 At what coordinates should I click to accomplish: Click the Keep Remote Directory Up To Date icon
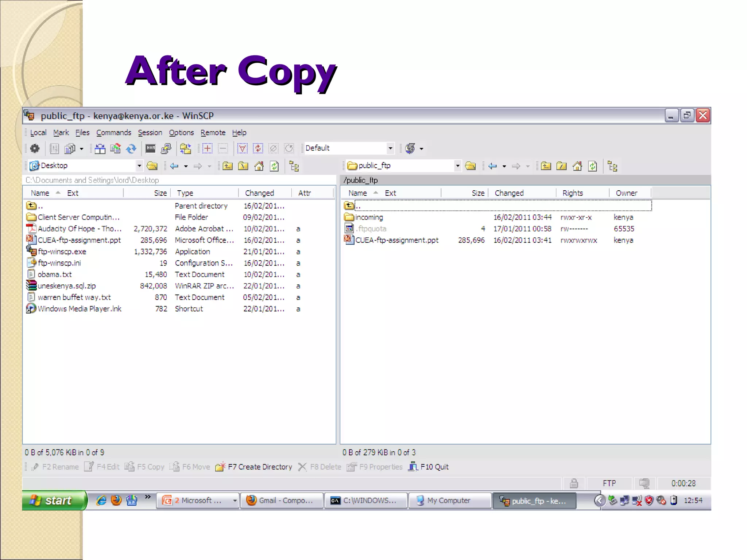(115, 148)
